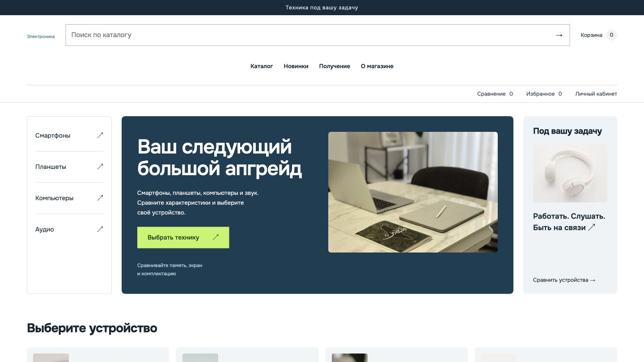Click the arrow icon beside Компьютеры
Viewport: 644px width, 362px height.
[100, 198]
